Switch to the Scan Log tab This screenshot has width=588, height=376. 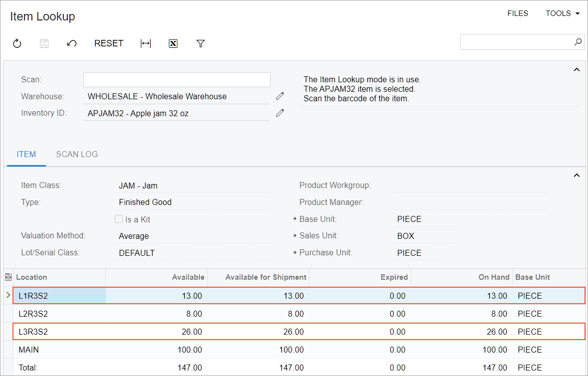[x=77, y=154]
